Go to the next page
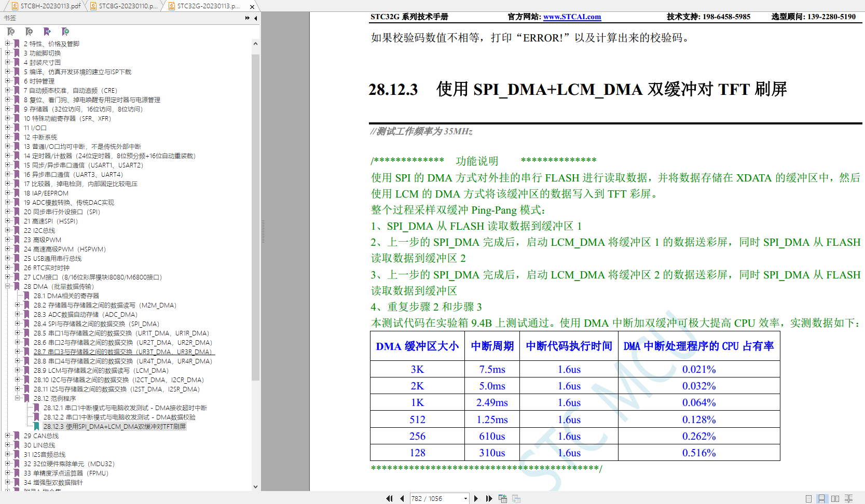Viewport: 865px width, 504px height. click(x=476, y=498)
